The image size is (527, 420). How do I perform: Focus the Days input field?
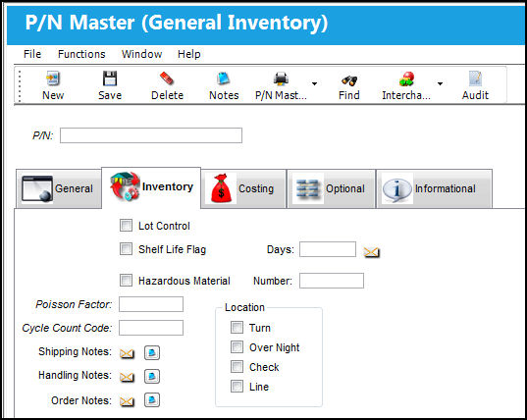(x=328, y=249)
